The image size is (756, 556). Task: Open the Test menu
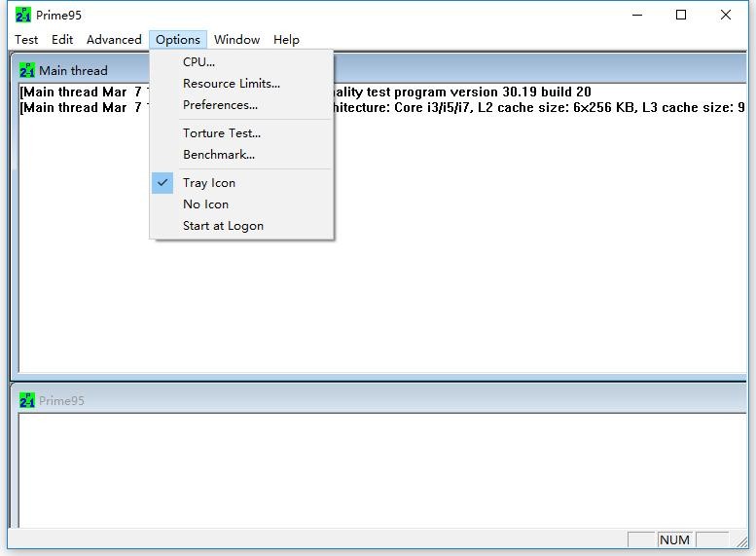tap(26, 40)
